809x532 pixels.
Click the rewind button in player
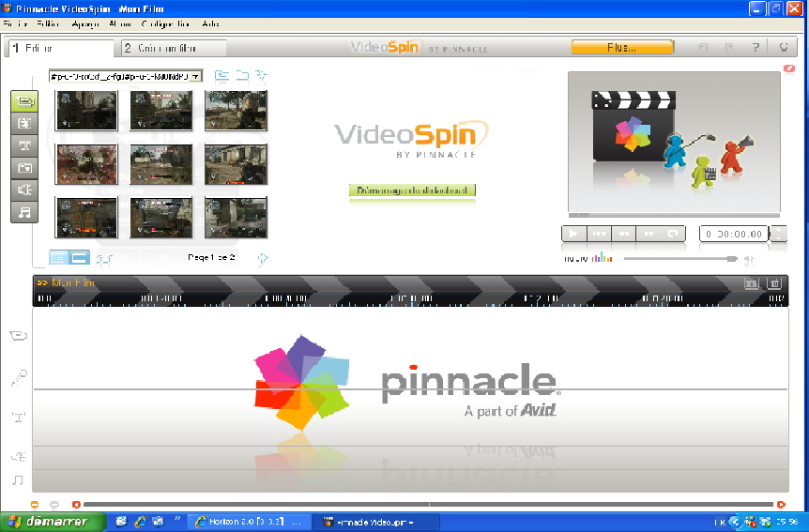[x=624, y=234]
